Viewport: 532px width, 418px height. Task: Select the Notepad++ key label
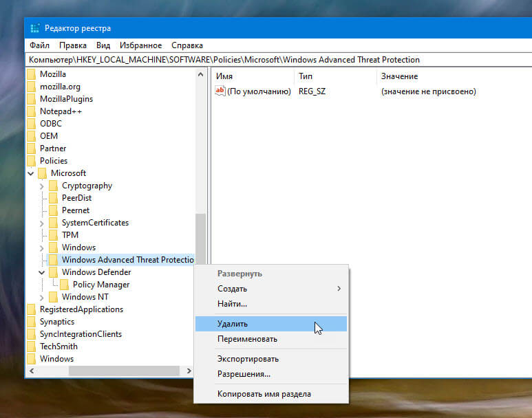pos(61,111)
